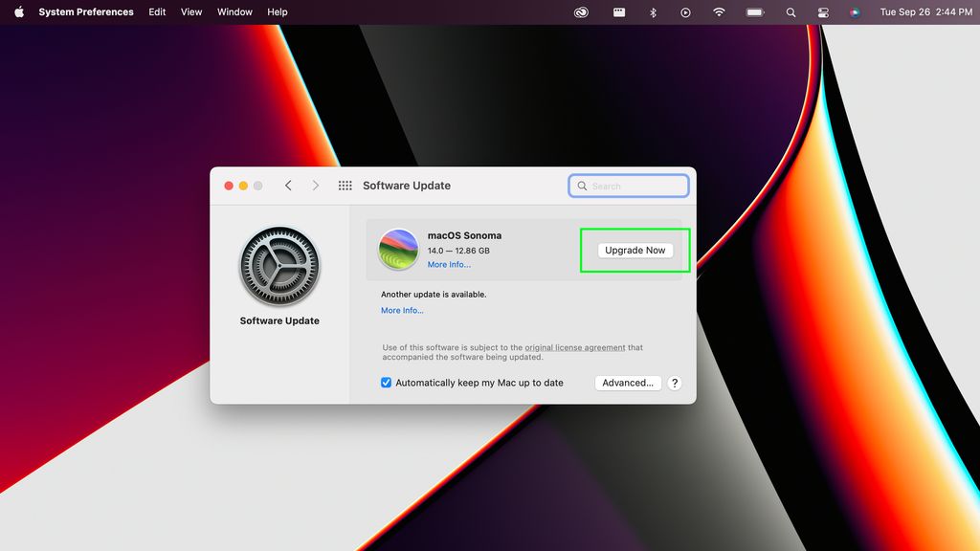Open the original license agreement link
Image resolution: width=980 pixels, height=551 pixels.
tap(575, 347)
